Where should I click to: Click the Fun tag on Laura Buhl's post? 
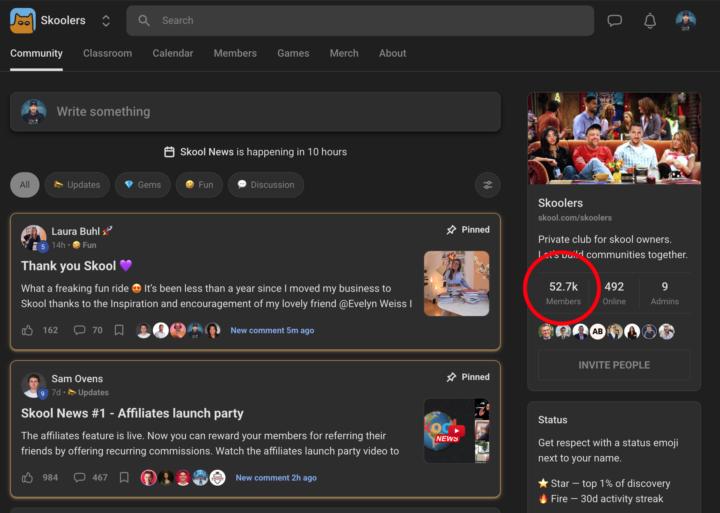(x=84, y=245)
